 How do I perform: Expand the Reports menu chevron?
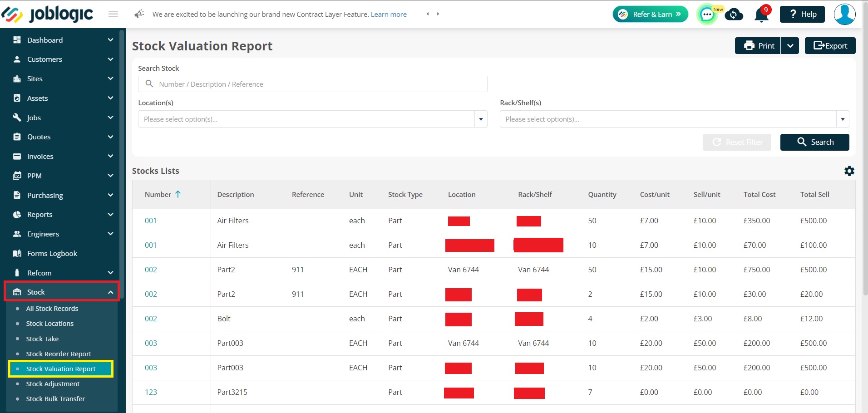click(110, 214)
